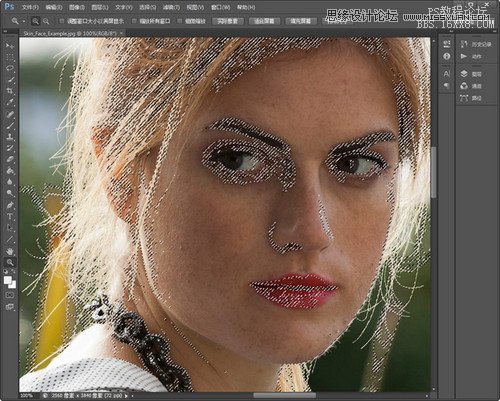Open the 窗口 (Window) menu
Screen dimensions: 500x401
[x=220, y=7]
